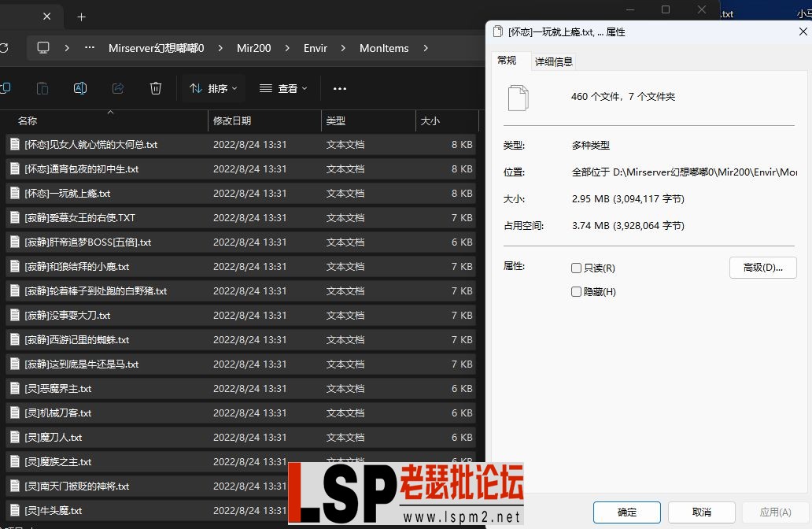Show hidden breadcrumb path ellipsis
Screen dimensions: 812x529
(90, 48)
